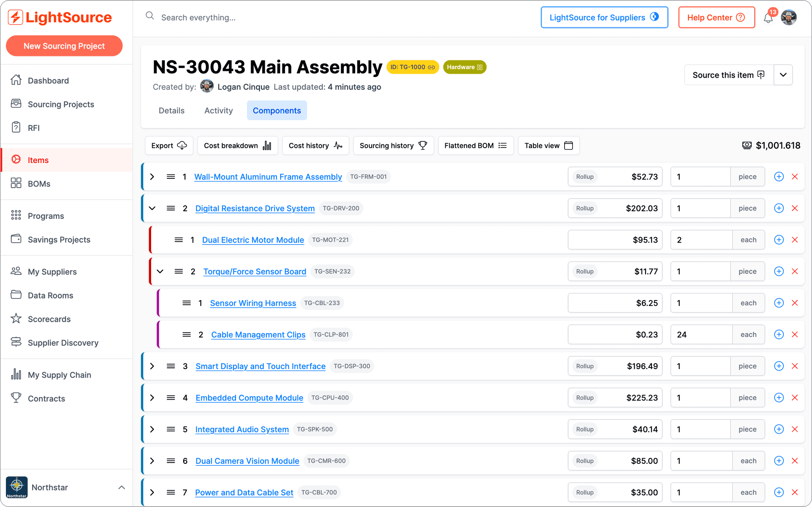Remove the Torque/Force Sensor Board row
The image size is (812, 507).
click(795, 272)
